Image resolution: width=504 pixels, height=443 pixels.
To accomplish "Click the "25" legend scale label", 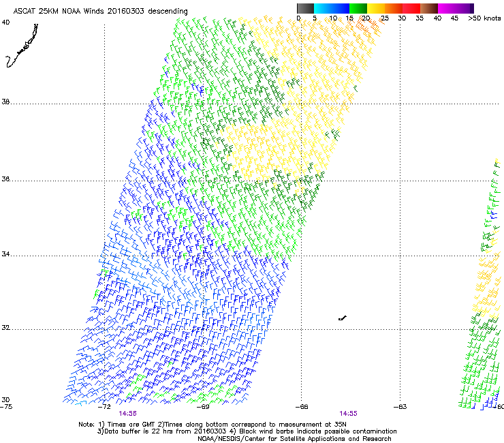I will coord(385,18).
